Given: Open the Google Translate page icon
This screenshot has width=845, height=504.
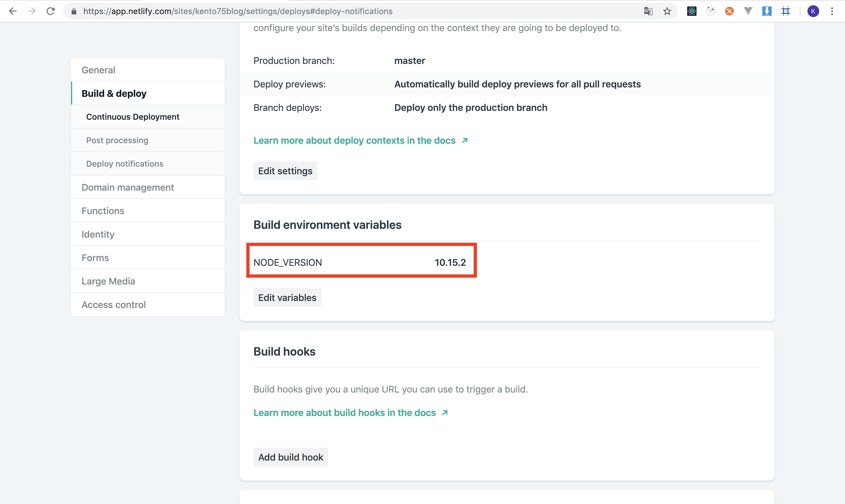Looking at the screenshot, I should 648,11.
